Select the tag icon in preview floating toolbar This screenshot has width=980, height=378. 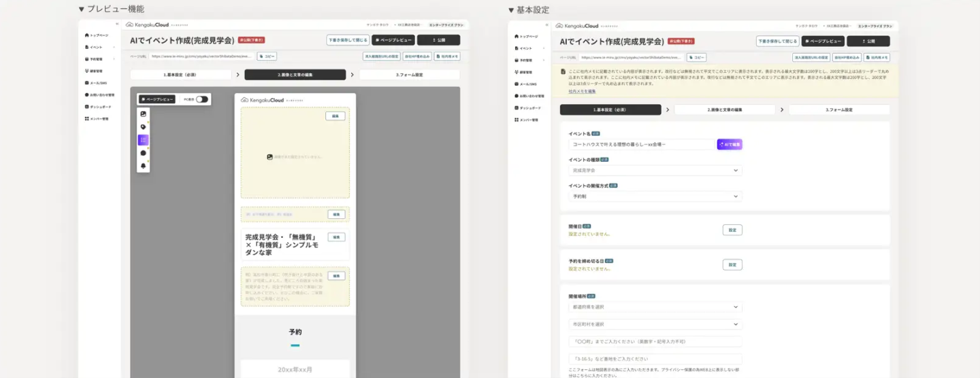tap(143, 126)
